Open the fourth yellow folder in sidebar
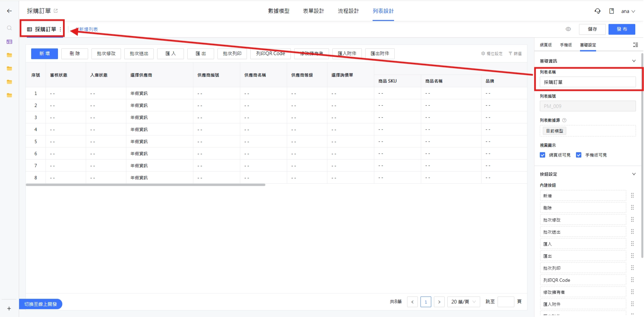 [x=9, y=95]
